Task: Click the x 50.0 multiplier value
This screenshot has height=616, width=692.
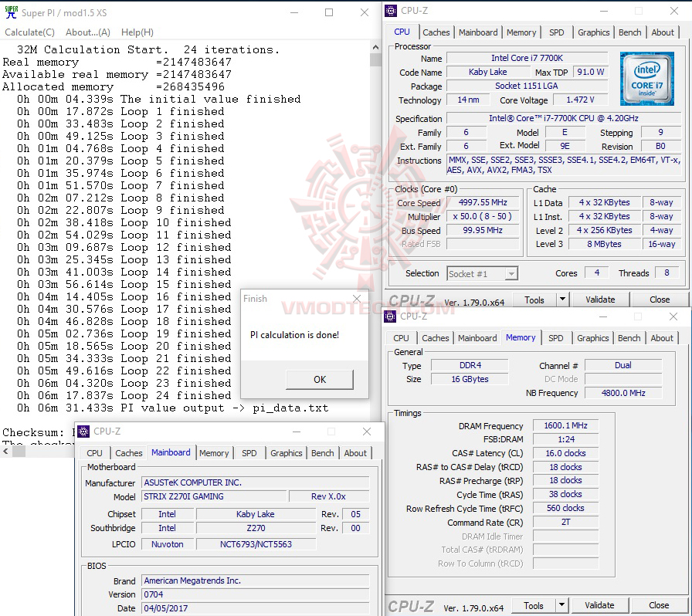Action: (x=483, y=216)
